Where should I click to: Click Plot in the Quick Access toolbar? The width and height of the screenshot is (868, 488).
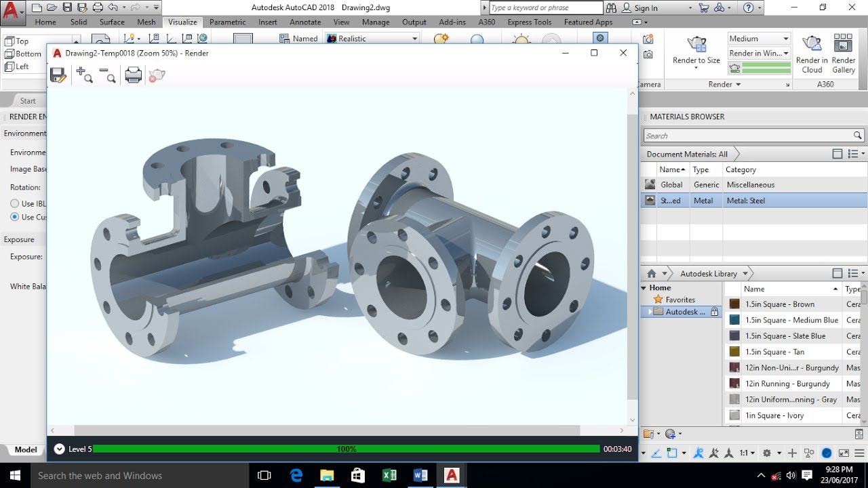[x=98, y=8]
